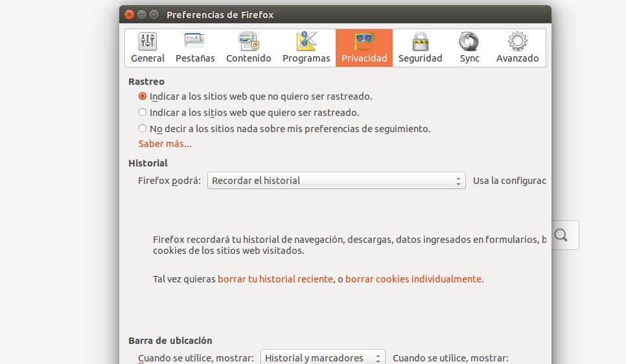Open the Pestañas preferences icon
626x364 pixels.
point(195,42)
